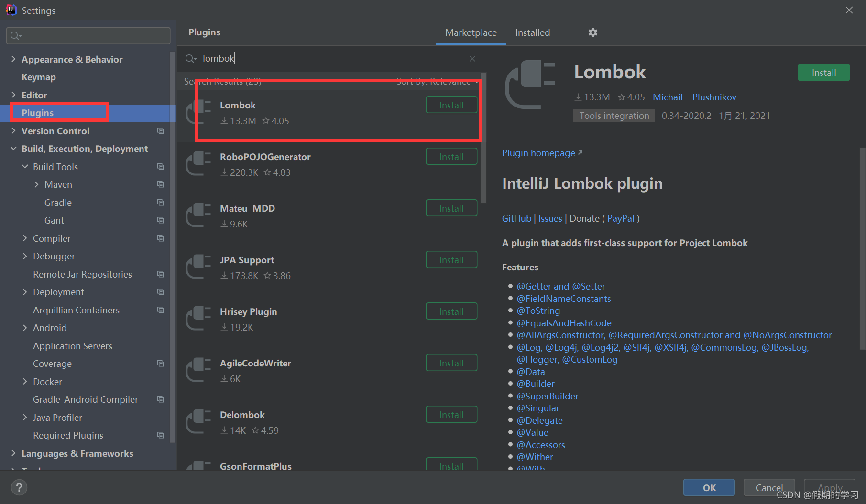Open the PayPal donate link

[x=621, y=218]
